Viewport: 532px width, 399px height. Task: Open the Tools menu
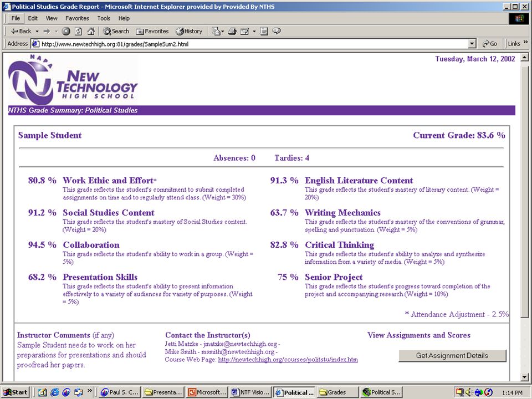click(104, 18)
